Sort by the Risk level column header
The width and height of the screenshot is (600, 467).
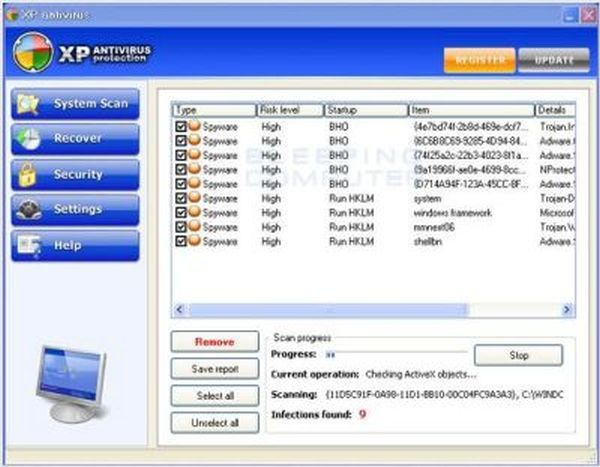289,109
